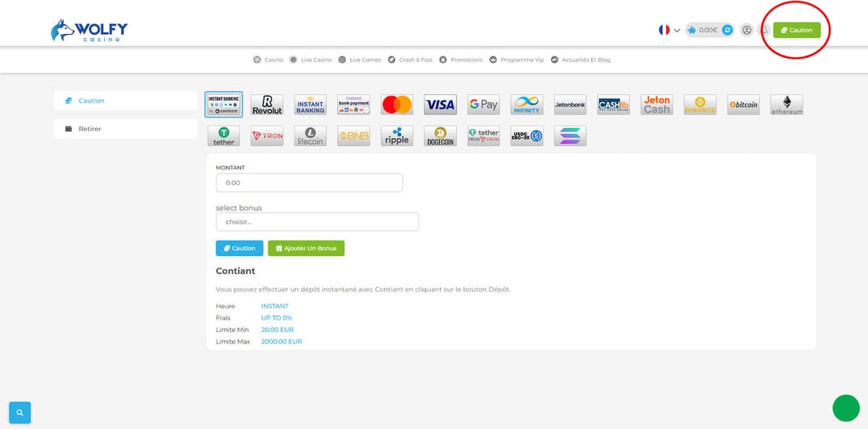Click the Montant amount input field

(309, 183)
